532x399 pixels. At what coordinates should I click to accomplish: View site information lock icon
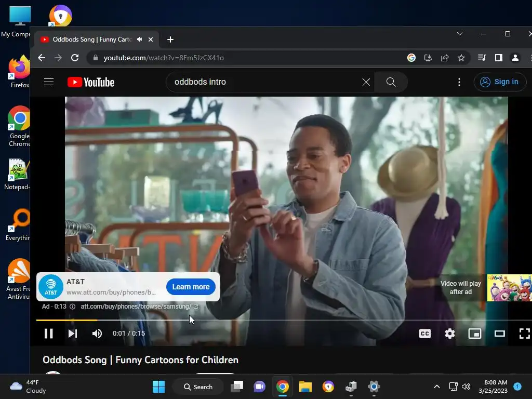pyautogui.click(x=96, y=58)
